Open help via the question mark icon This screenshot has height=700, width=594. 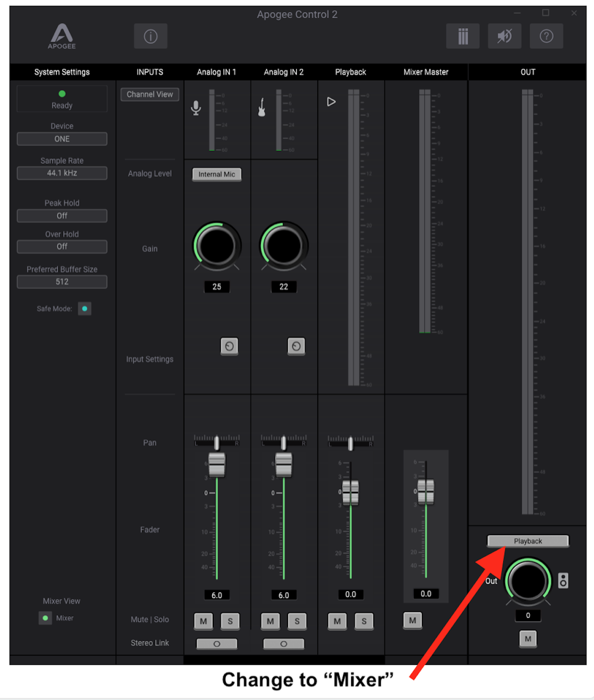546,36
